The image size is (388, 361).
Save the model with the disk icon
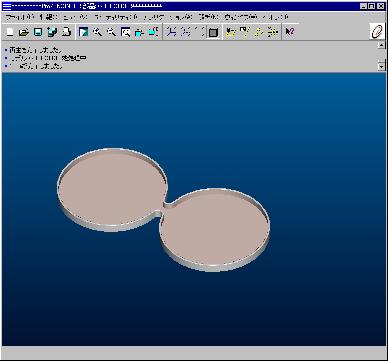38,32
